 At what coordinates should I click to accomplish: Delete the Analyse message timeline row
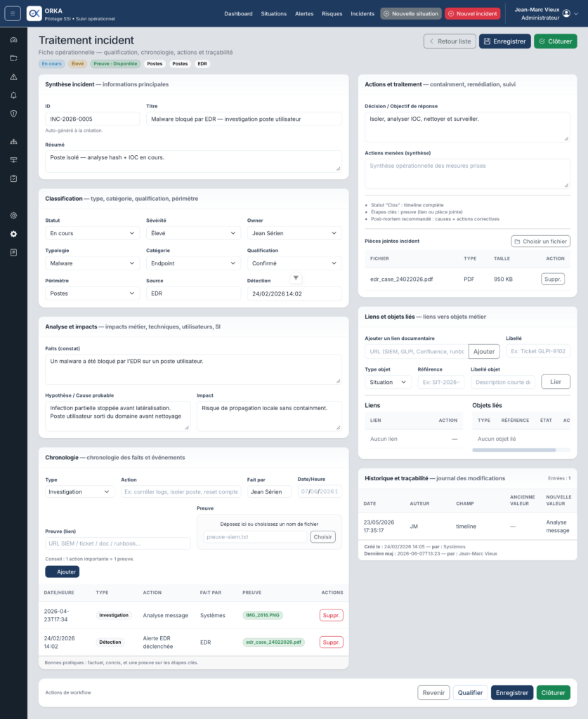point(331,615)
